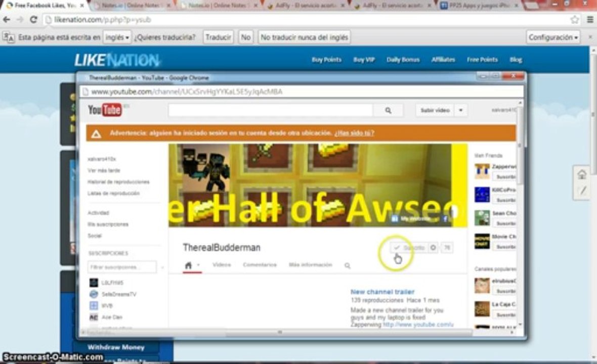
Task: Click the Sean Cho channel avatar
Action: click(482, 218)
